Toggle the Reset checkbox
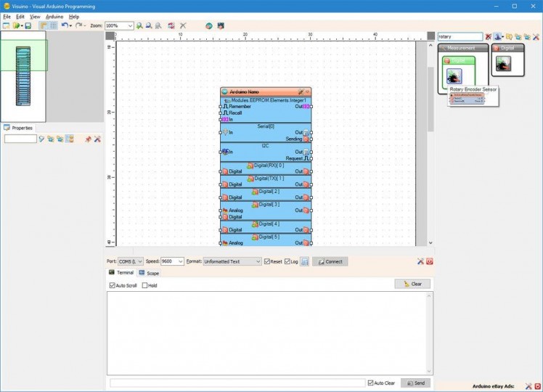Image resolution: width=543 pixels, height=392 pixels. 267,261
